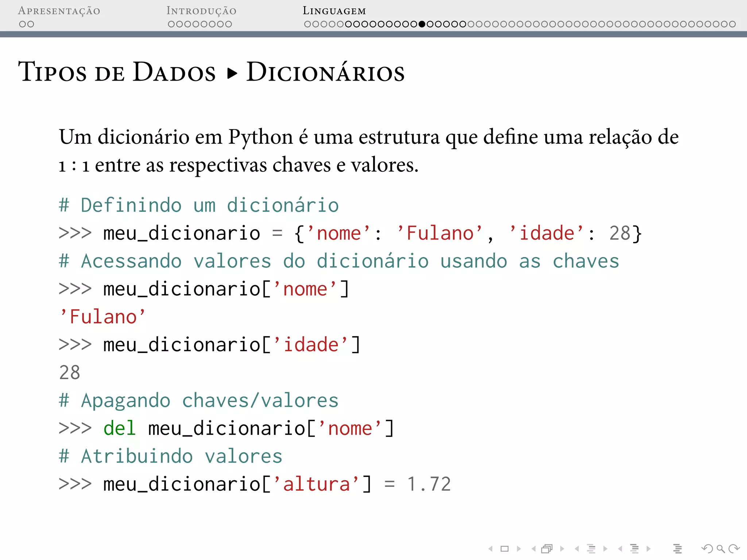Click the slide rectangle navigation icon

pyautogui.click(x=504, y=549)
